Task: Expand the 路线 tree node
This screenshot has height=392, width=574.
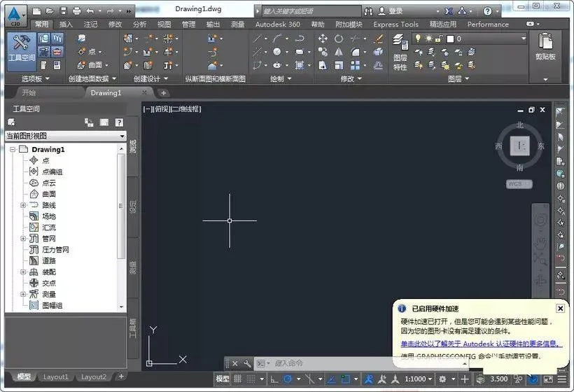Action: tap(23, 205)
